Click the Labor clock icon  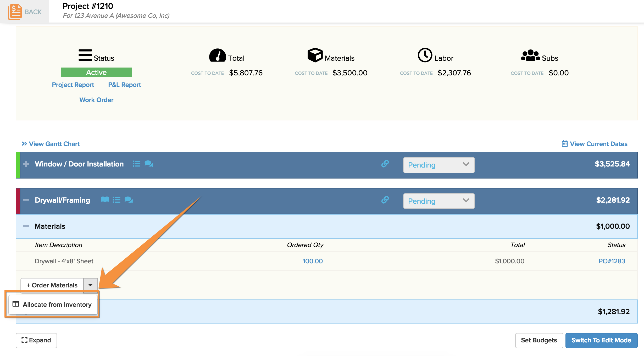(x=425, y=55)
